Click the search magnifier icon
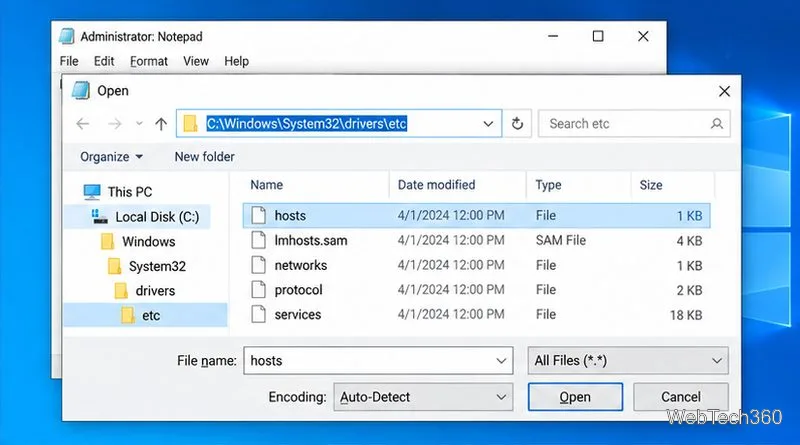Screen dimensions: 800x445 pyautogui.click(x=717, y=123)
